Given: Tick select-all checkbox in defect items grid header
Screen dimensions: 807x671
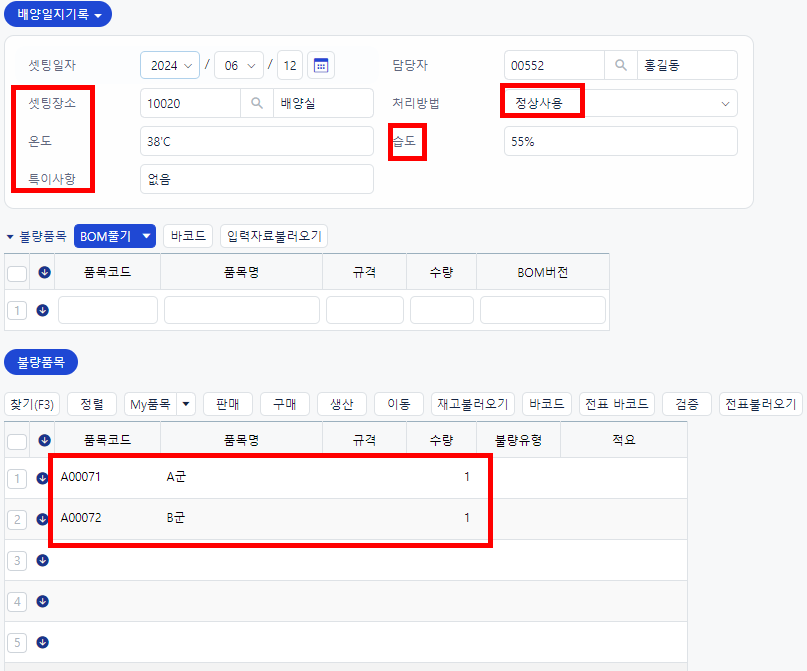Looking at the screenshot, I should (17, 441).
